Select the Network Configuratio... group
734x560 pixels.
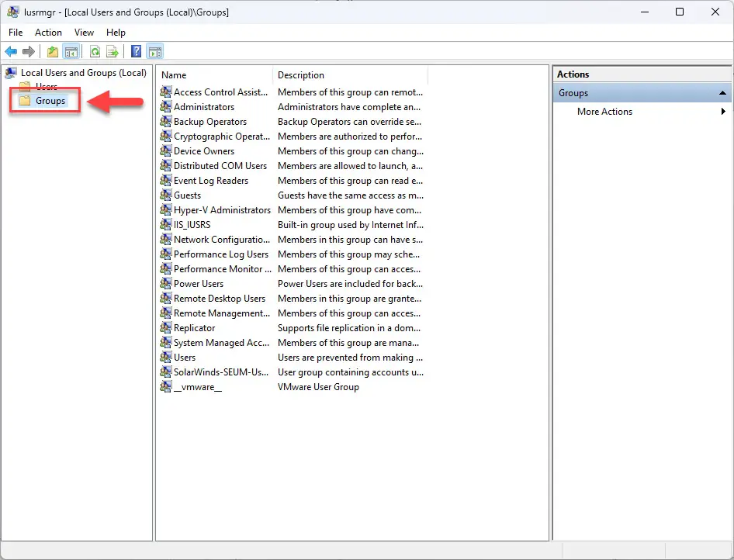click(221, 240)
